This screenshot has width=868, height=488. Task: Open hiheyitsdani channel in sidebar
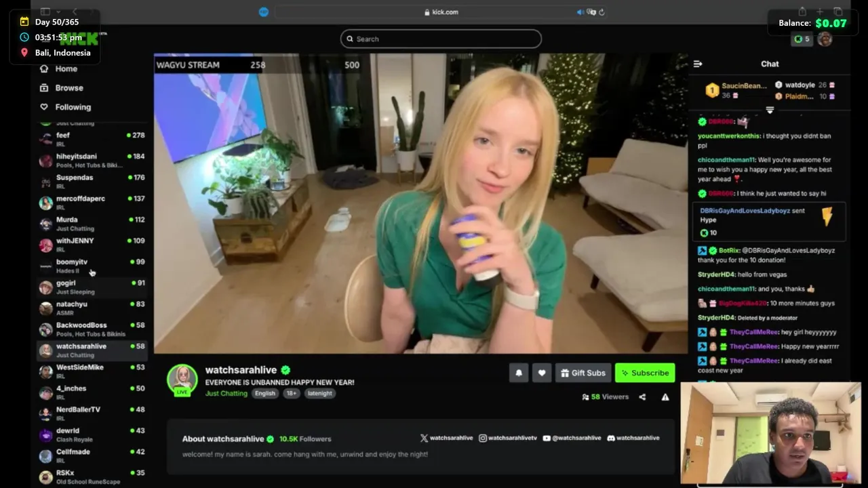coord(92,160)
